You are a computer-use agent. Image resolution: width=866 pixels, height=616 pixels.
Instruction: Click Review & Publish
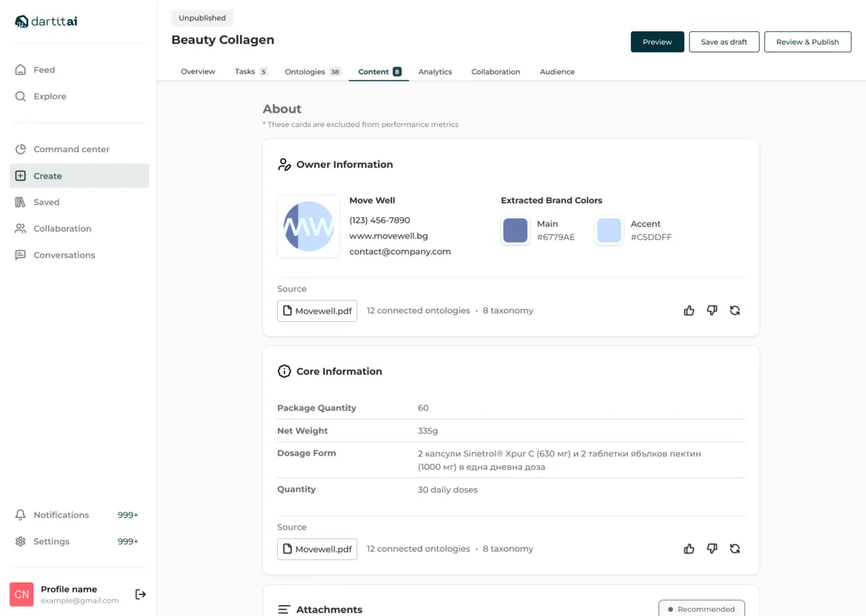[807, 42]
